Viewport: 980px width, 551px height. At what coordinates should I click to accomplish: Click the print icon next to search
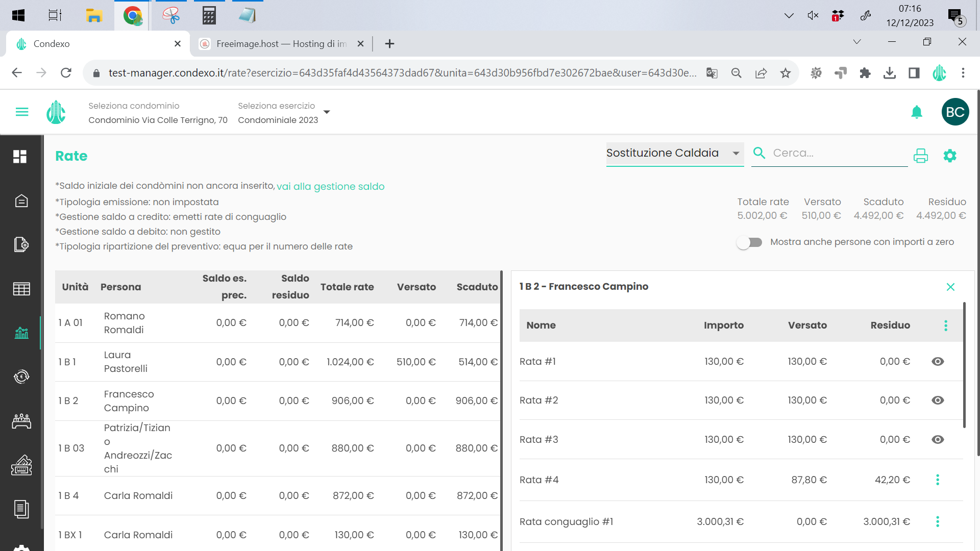pyautogui.click(x=920, y=155)
